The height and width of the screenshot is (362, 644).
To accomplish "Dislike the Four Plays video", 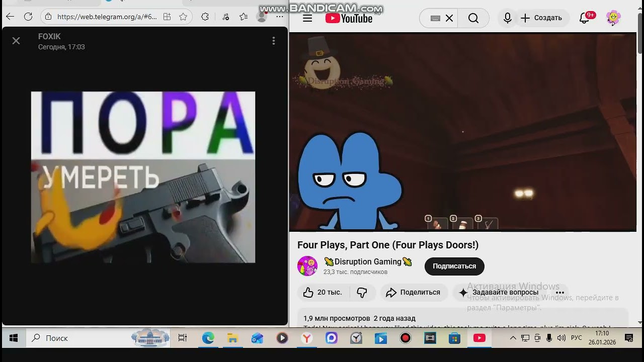I will (x=362, y=293).
